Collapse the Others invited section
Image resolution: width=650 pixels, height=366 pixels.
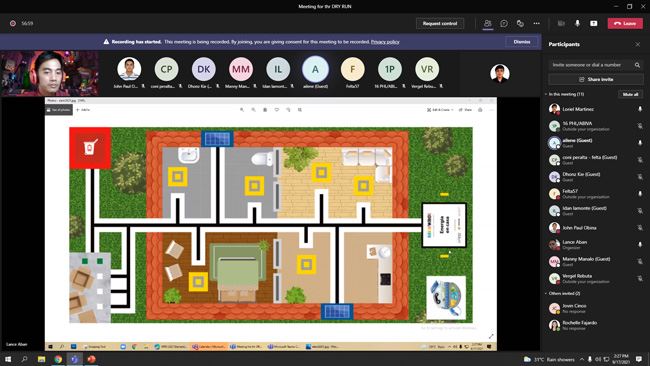point(546,293)
